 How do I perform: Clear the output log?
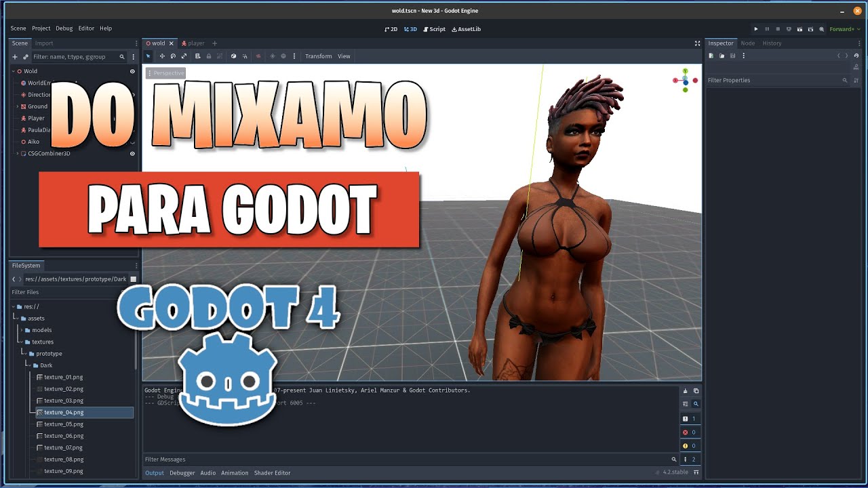click(685, 391)
